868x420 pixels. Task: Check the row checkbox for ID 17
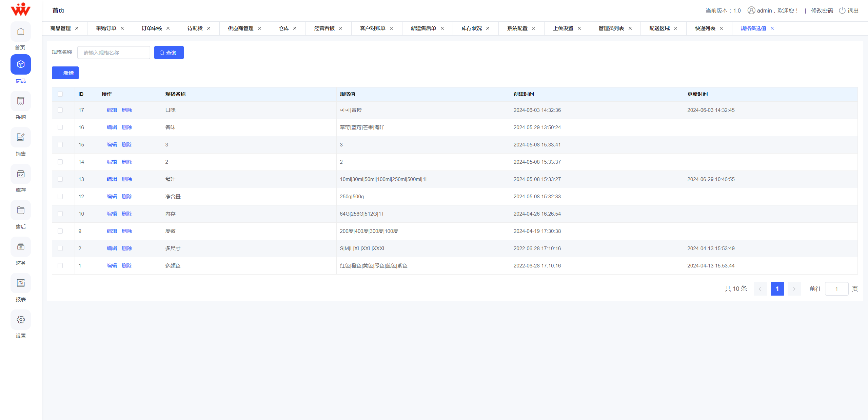coord(60,110)
